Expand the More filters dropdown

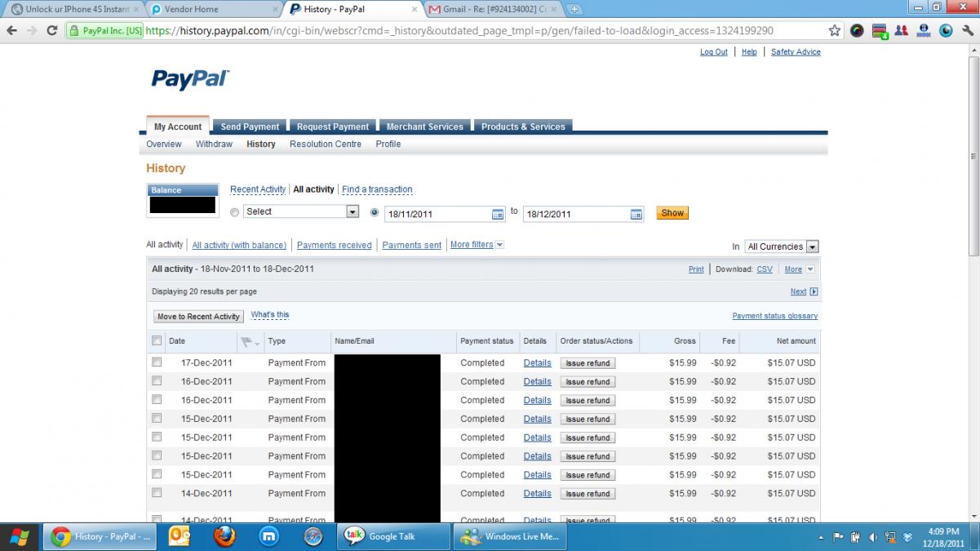point(477,245)
